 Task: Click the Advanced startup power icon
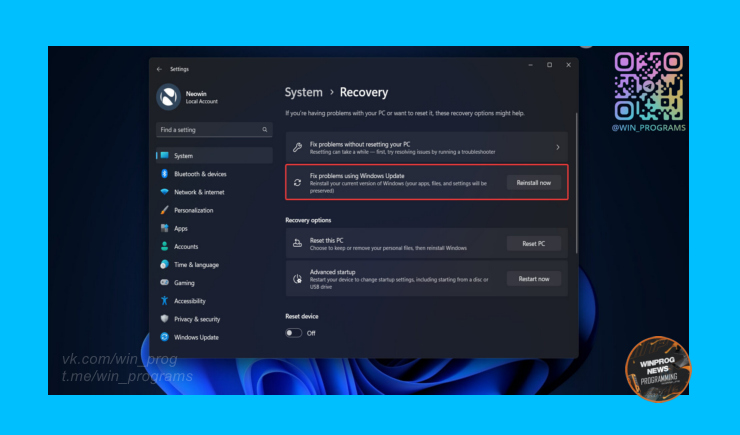297,279
